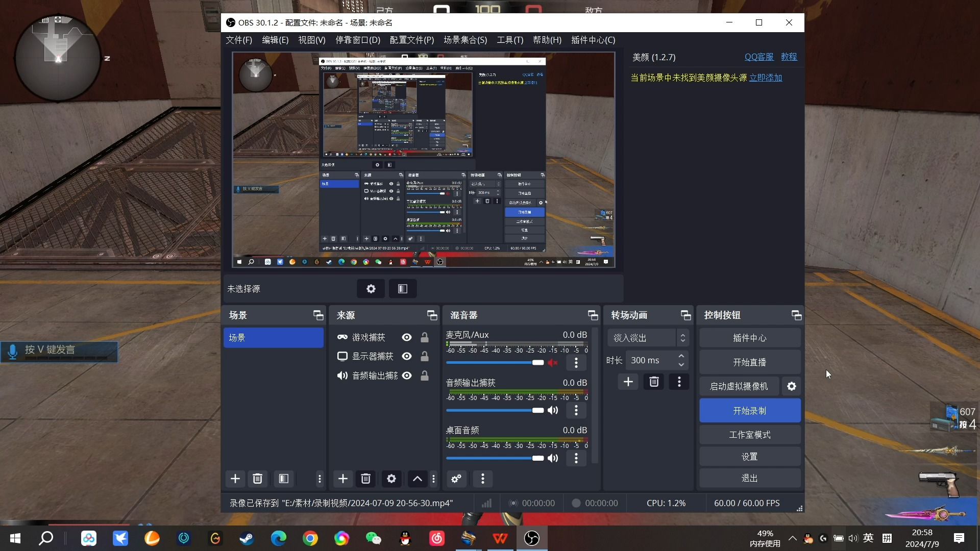Open scene filters icon in Scenes panel
The height and width of the screenshot is (551, 980).
tap(284, 479)
